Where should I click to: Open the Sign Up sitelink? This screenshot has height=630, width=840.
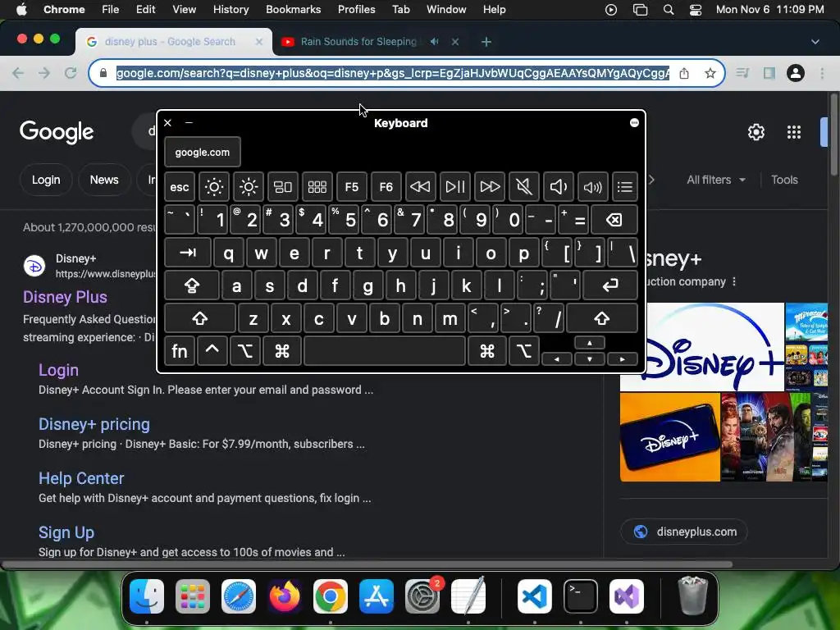66,532
